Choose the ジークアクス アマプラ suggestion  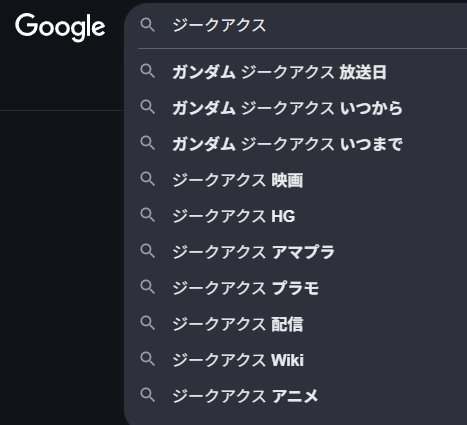coord(296,252)
